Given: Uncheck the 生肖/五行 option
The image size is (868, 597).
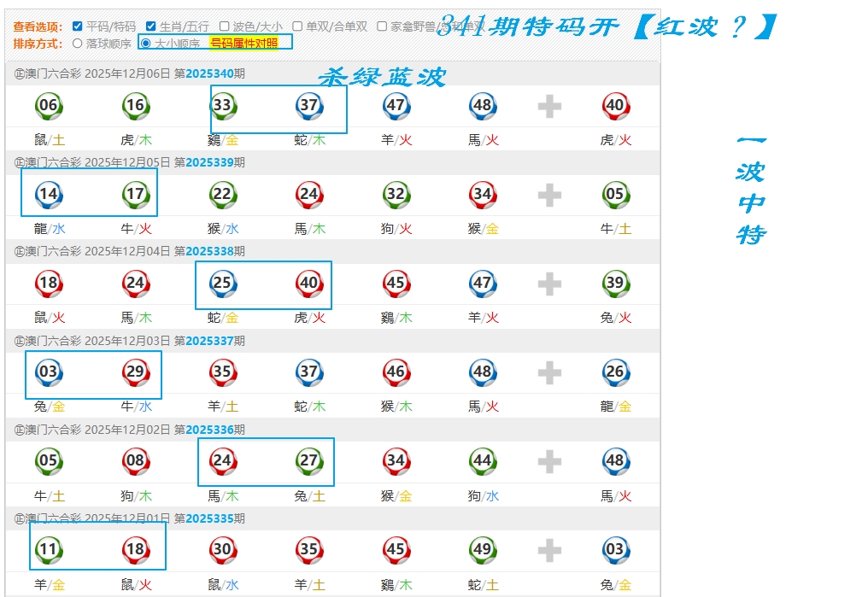Looking at the screenshot, I should (151, 26).
